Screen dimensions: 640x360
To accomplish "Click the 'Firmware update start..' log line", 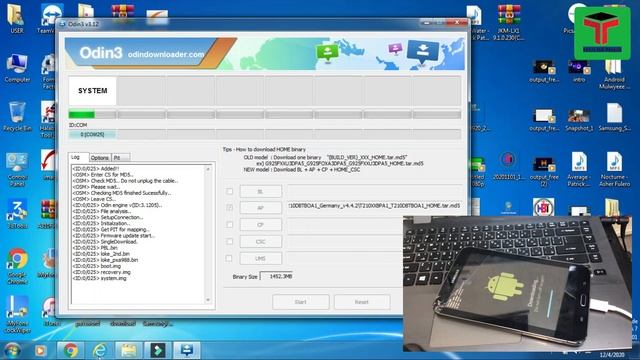I will point(114,236).
